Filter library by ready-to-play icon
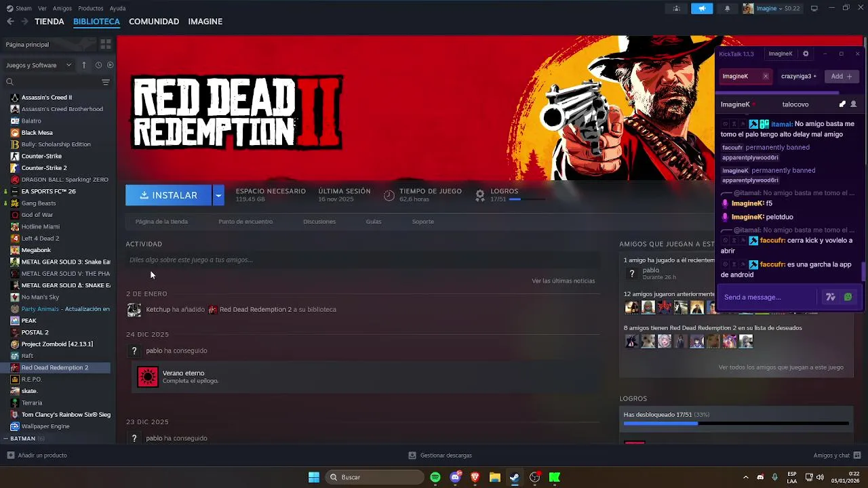868x488 pixels. pos(111,65)
